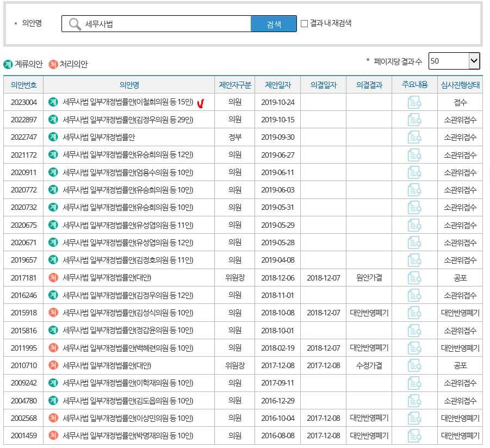Open summary icon for bill 2001459
Screen dimensions: 490x448
[x=414, y=436]
